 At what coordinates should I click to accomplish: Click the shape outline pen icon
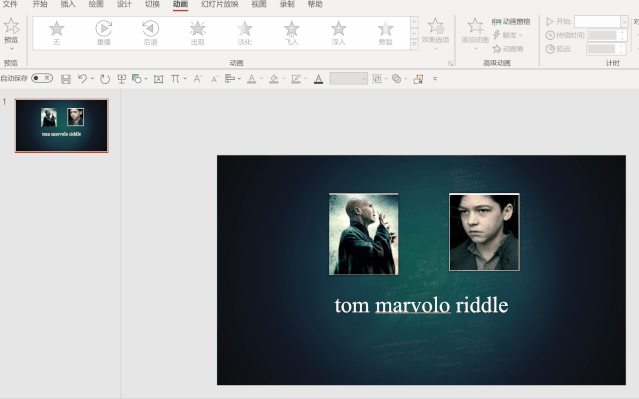pyautogui.click(x=296, y=79)
